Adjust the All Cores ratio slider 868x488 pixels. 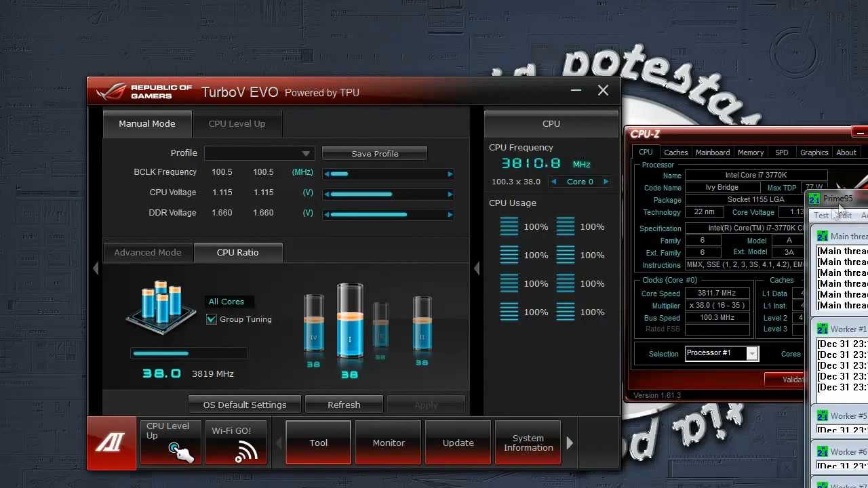pos(189,353)
